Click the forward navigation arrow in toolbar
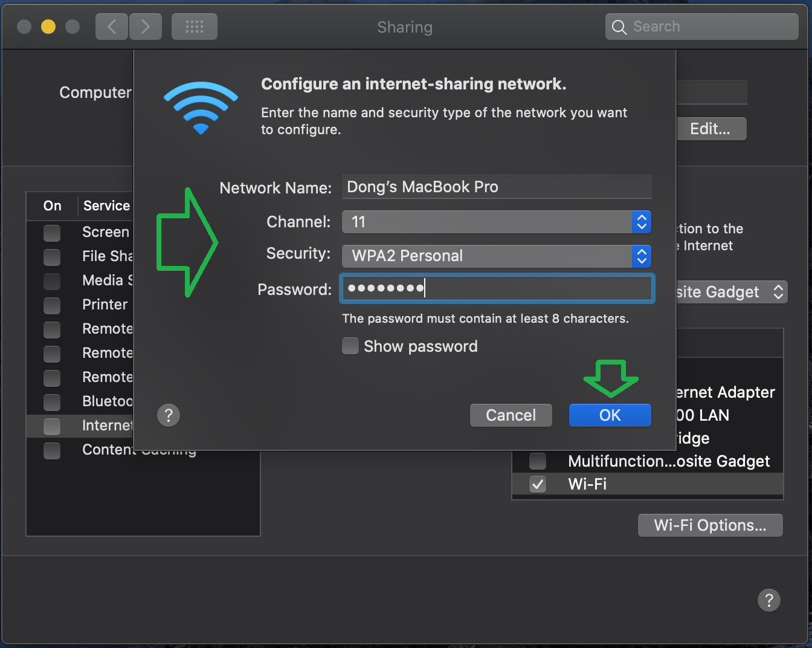 pos(146,27)
